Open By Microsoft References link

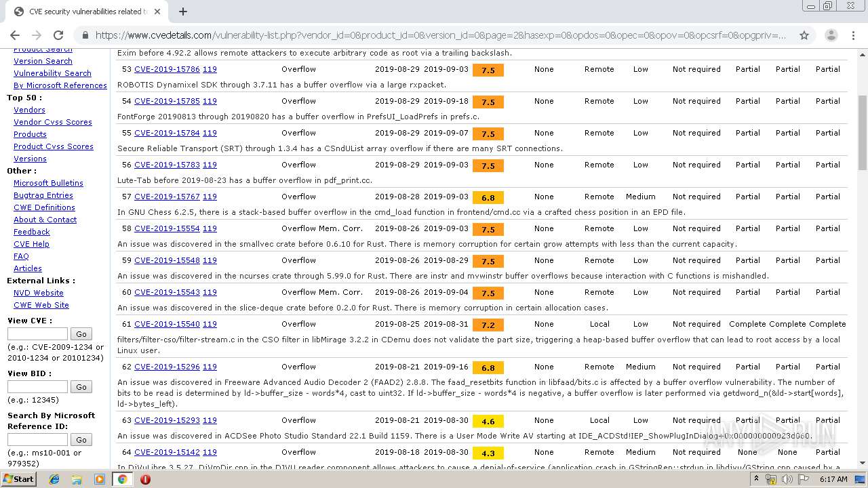point(60,85)
